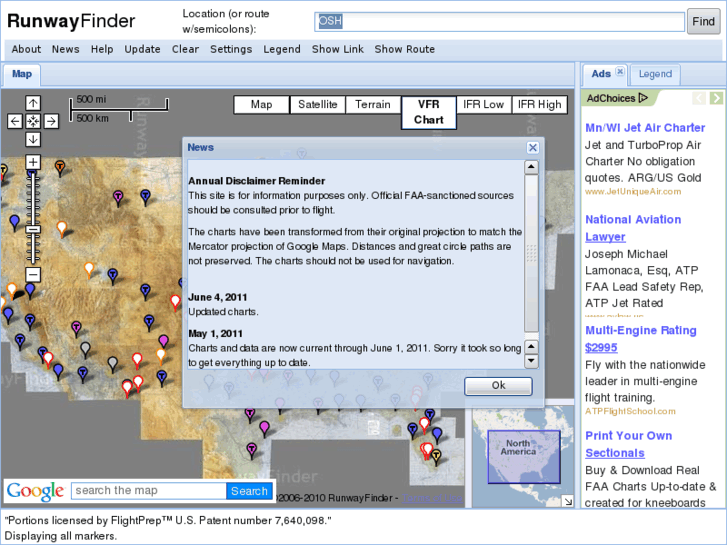Image resolution: width=727 pixels, height=545 pixels.
Task: Open the Mn/WI Jet Air Charter ad
Action: point(645,128)
